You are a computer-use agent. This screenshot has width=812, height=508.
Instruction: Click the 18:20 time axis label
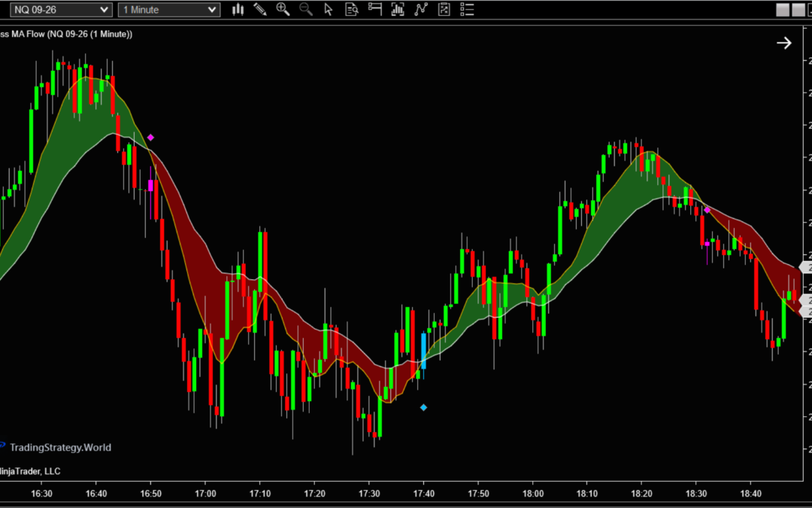tap(642, 493)
